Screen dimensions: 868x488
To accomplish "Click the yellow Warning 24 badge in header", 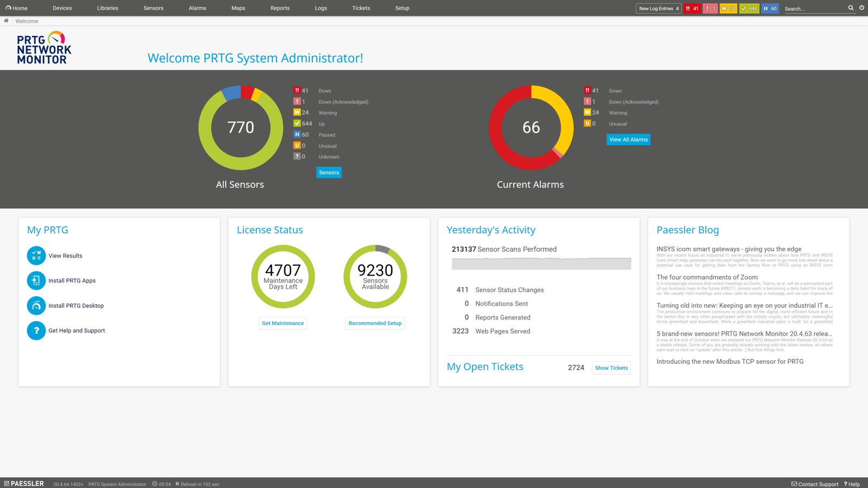I will [x=728, y=9].
